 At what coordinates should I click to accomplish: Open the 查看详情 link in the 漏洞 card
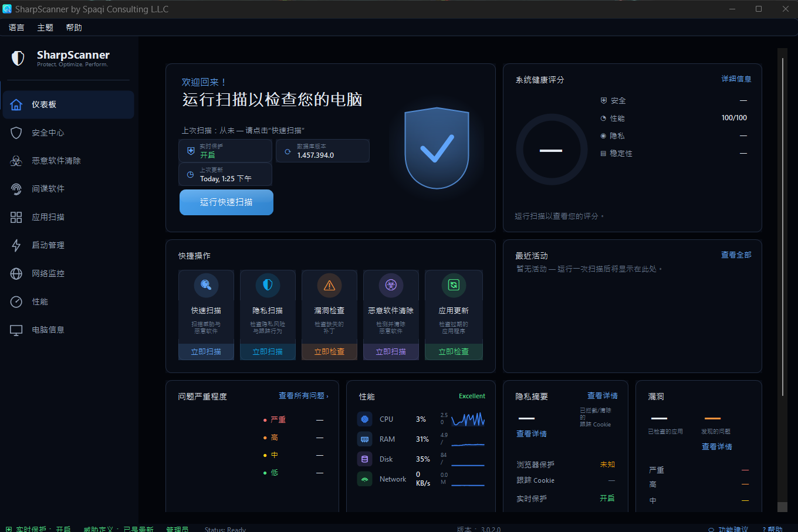tap(717, 447)
